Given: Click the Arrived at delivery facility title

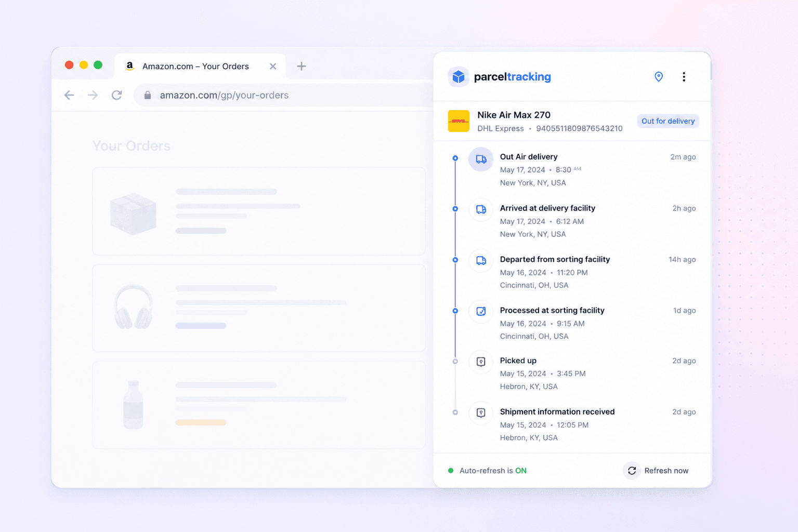Looking at the screenshot, I should (547, 208).
